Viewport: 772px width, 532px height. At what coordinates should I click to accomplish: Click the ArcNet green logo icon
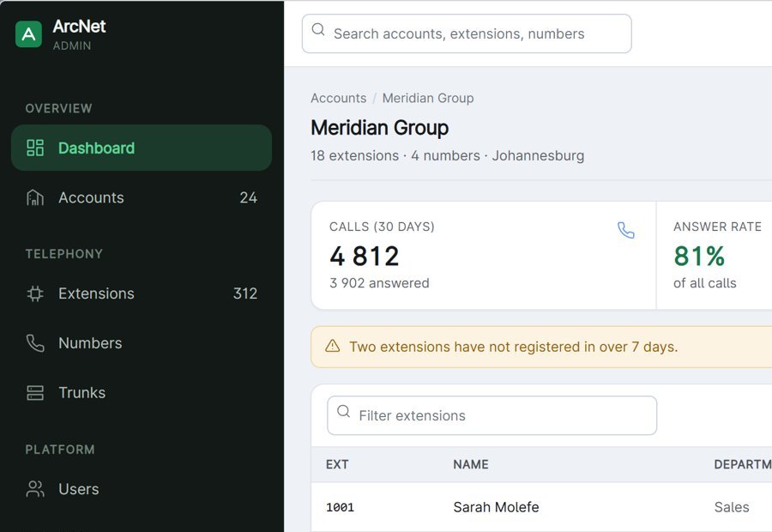[28, 34]
